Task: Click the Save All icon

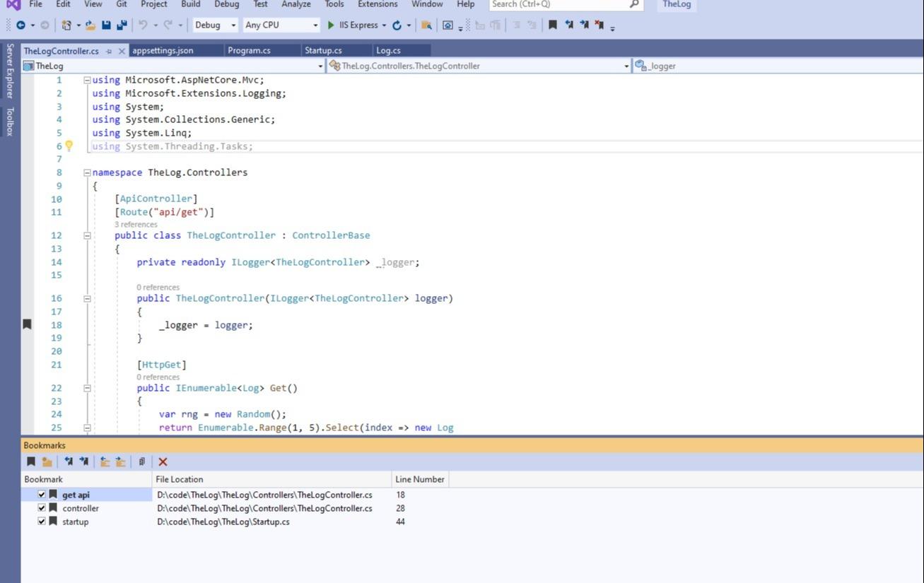Action: [x=120, y=25]
